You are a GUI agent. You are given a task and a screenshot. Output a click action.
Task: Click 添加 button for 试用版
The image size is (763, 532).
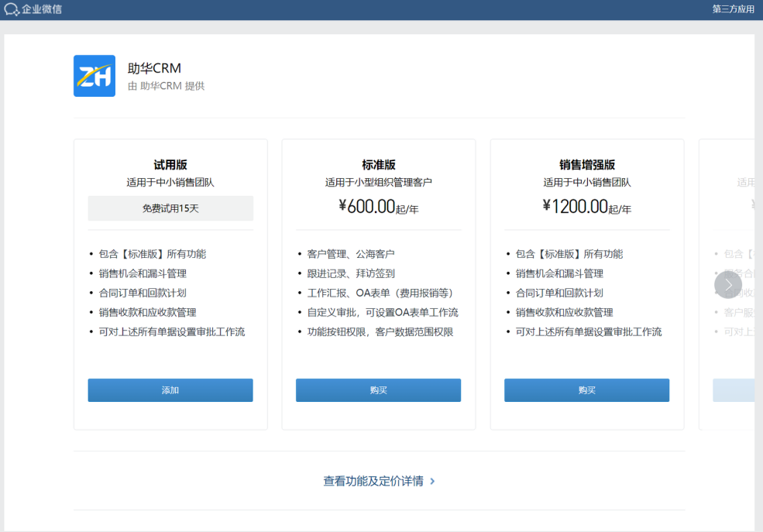[170, 390]
